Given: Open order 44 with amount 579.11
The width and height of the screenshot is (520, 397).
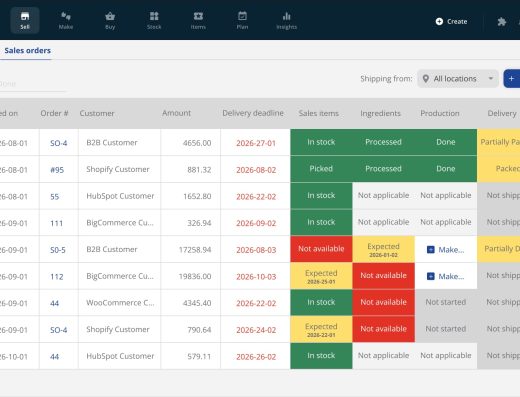Looking at the screenshot, I should coord(55,356).
